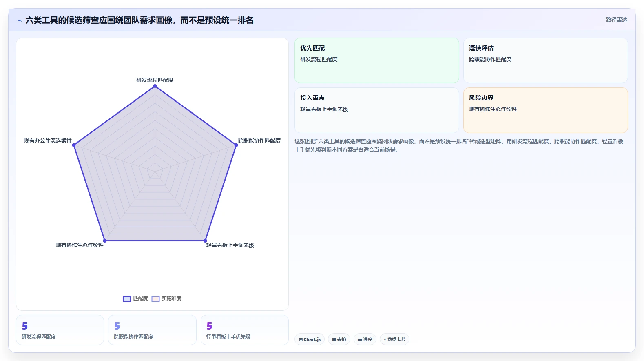Image resolution: width=644 pixels, height=361 pixels.
Task: Select the Chart.js tag chip
Action: point(310,339)
